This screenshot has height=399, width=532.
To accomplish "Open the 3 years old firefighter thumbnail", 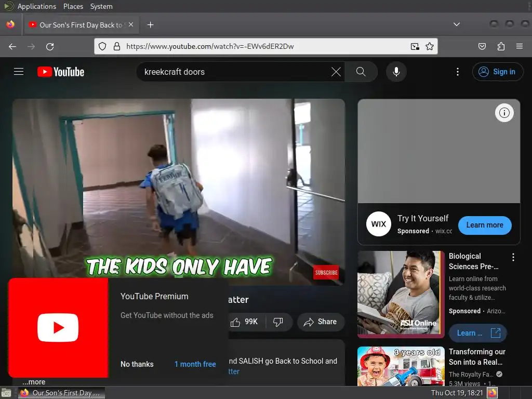I will point(401,366).
